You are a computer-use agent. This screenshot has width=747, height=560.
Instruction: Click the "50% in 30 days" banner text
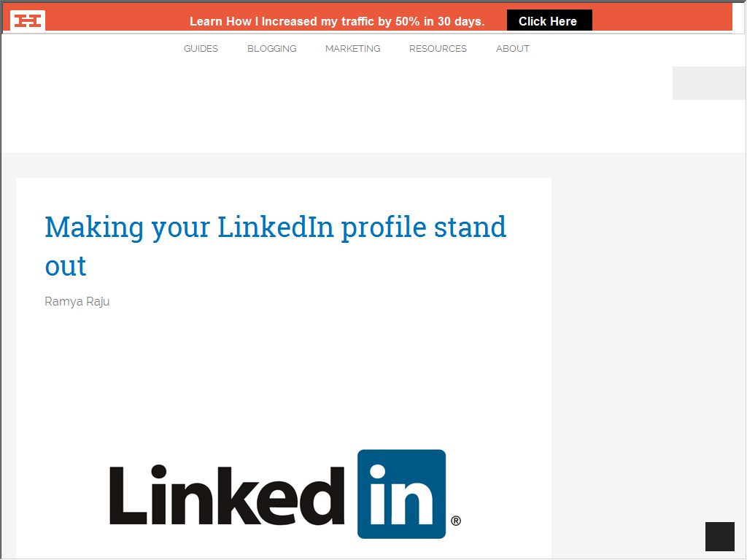click(440, 21)
